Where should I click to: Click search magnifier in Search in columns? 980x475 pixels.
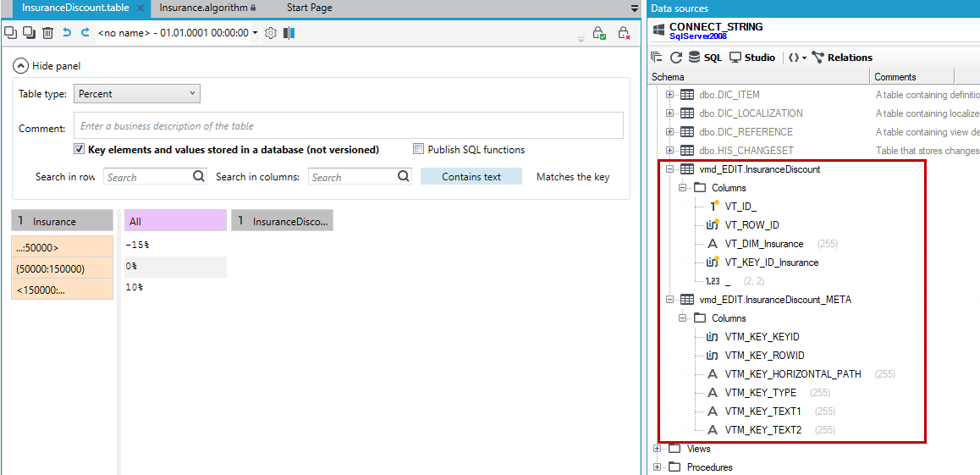404,177
